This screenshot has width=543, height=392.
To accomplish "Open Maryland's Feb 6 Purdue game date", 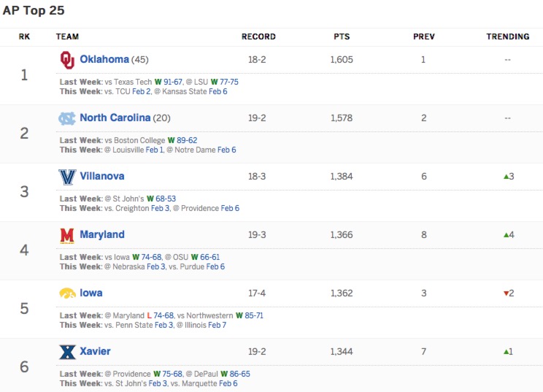I will pos(215,266).
